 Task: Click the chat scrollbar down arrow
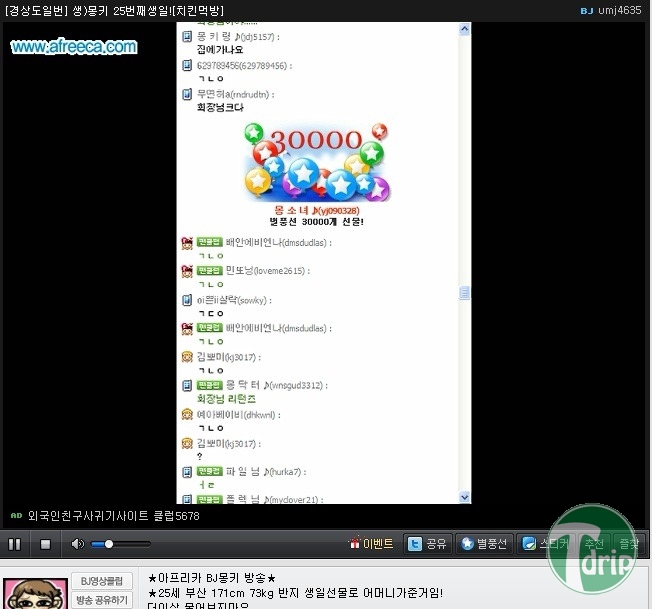click(464, 497)
